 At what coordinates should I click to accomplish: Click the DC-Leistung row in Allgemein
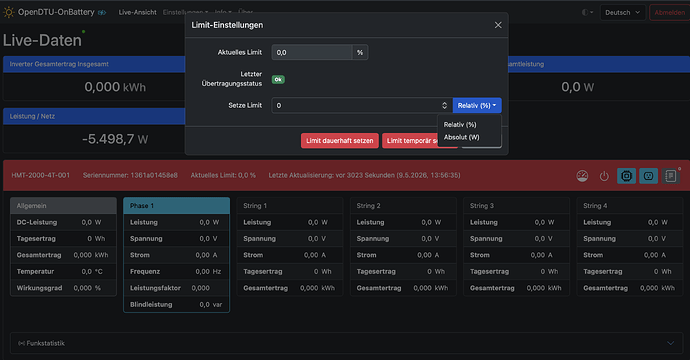tap(63, 222)
